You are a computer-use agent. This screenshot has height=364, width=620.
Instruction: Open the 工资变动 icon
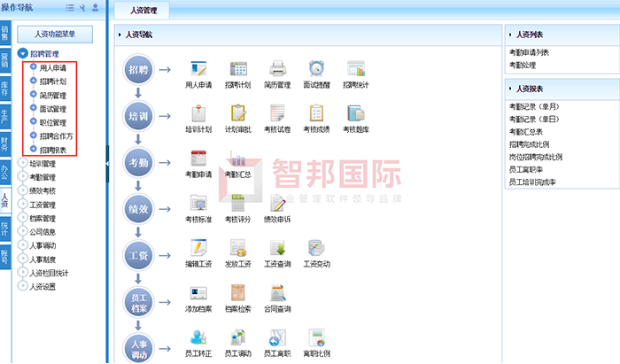click(317, 248)
